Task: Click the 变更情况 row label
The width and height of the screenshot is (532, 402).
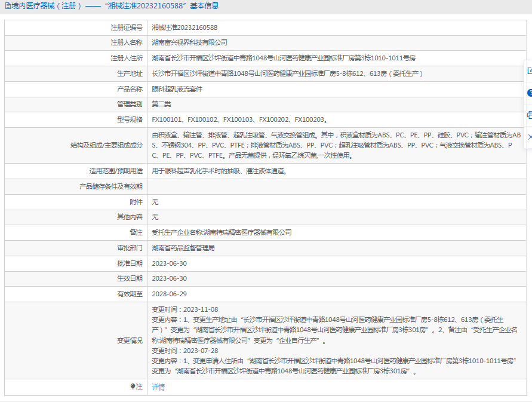Action: (x=130, y=340)
